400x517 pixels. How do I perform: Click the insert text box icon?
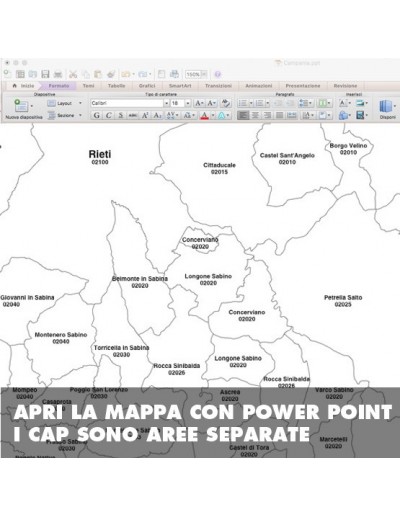coord(343,103)
